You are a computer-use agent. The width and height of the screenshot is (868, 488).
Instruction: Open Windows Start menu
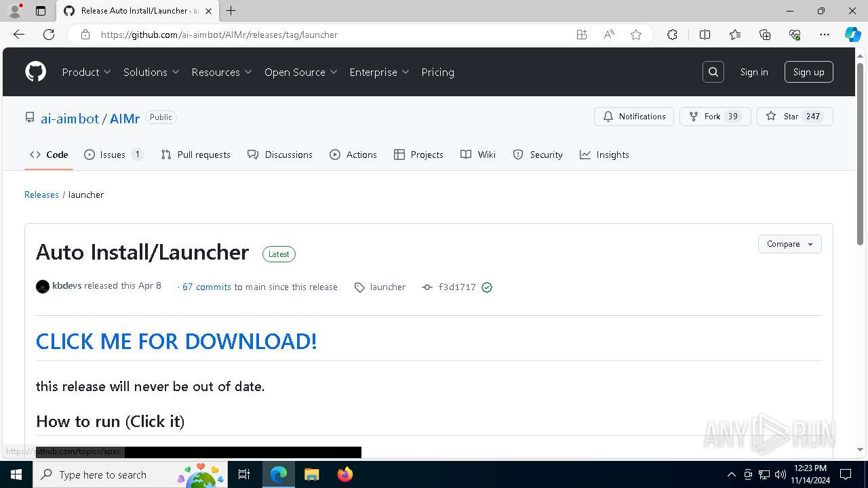click(16, 474)
